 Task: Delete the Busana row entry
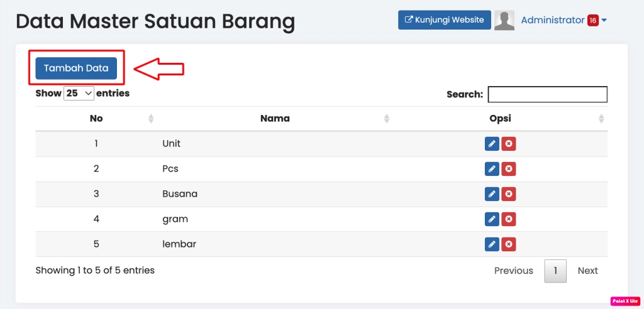tap(509, 194)
